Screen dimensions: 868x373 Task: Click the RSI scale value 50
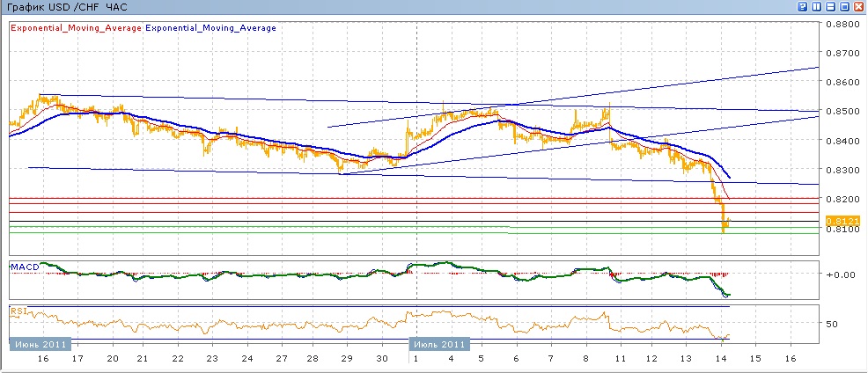833,325
